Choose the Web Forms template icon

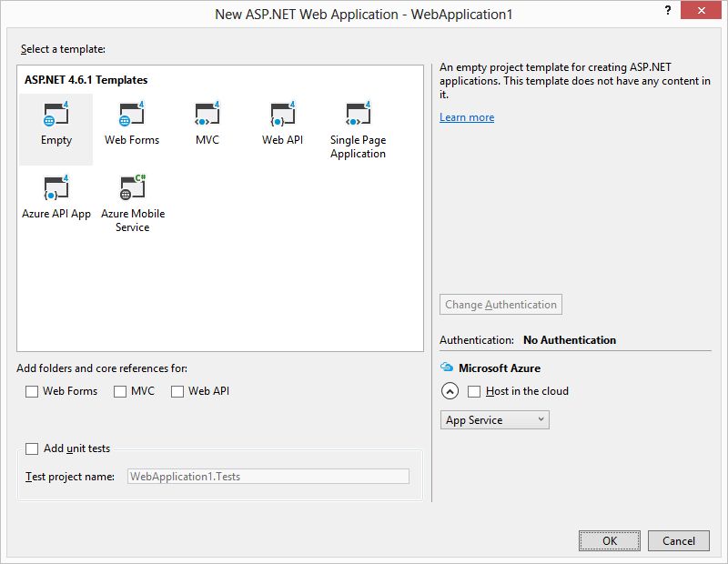click(132, 114)
